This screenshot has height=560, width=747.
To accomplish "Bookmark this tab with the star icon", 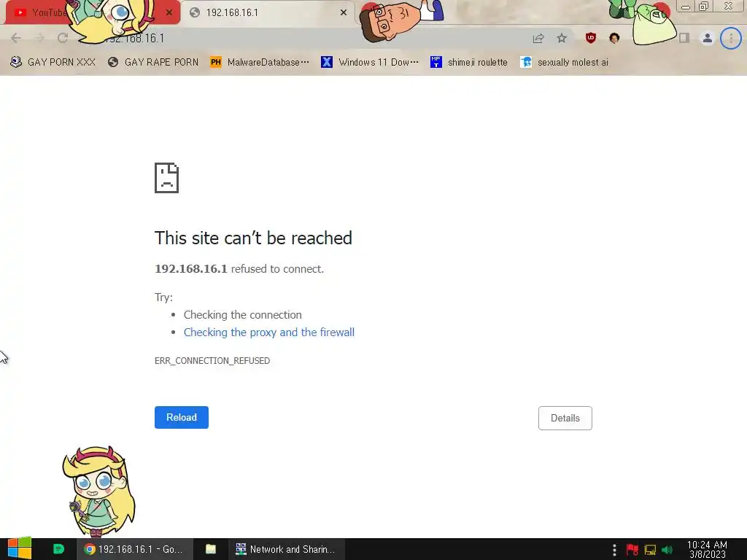I will pyautogui.click(x=562, y=38).
